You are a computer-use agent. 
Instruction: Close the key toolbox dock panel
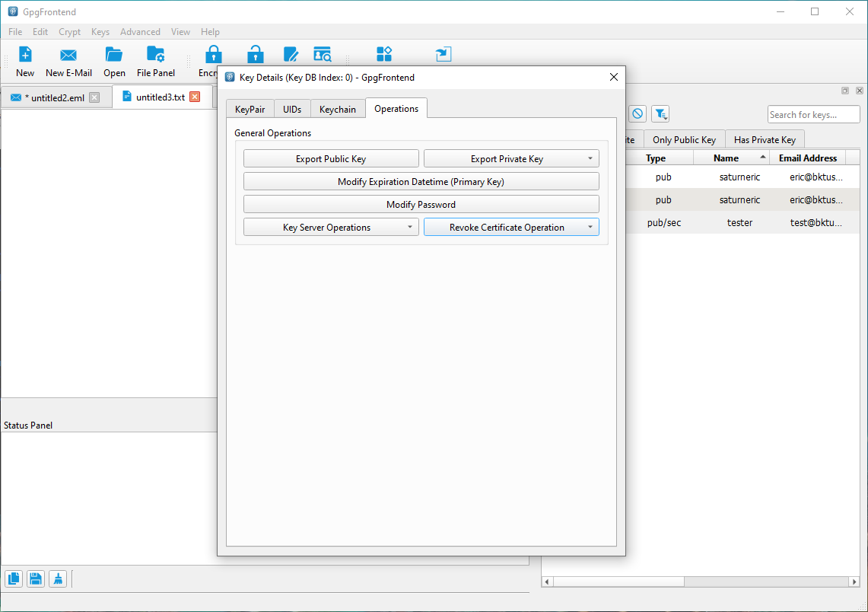(859, 91)
